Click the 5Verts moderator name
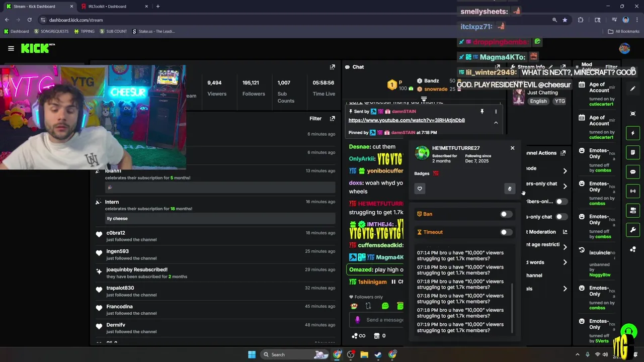Viewport: 644px width, 362px height. point(602,341)
